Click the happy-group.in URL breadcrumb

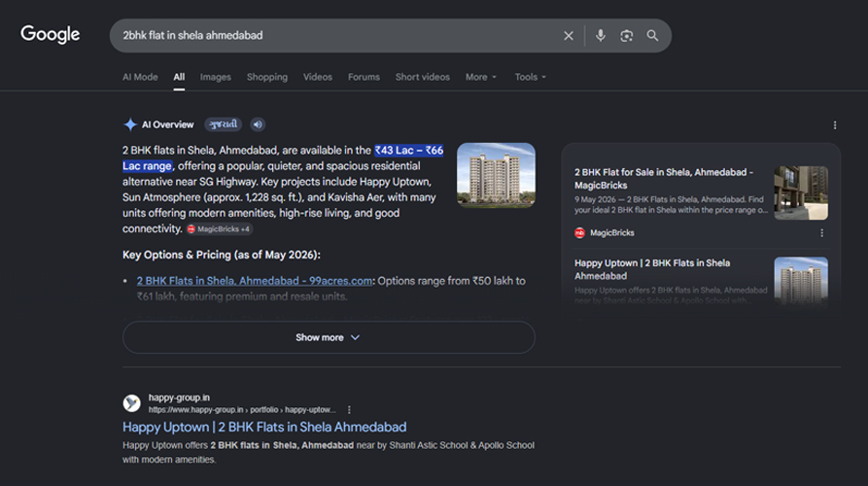coord(242,410)
